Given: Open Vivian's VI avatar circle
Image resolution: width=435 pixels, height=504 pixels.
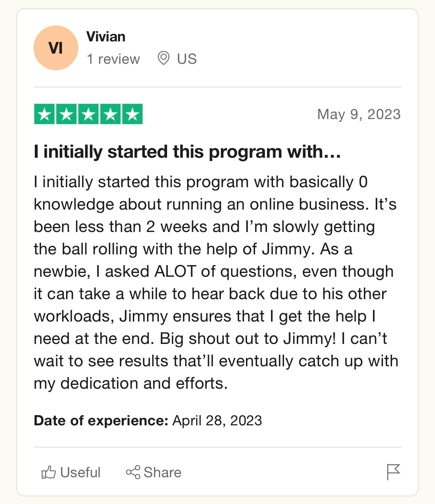Looking at the screenshot, I should [x=56, y=48].
